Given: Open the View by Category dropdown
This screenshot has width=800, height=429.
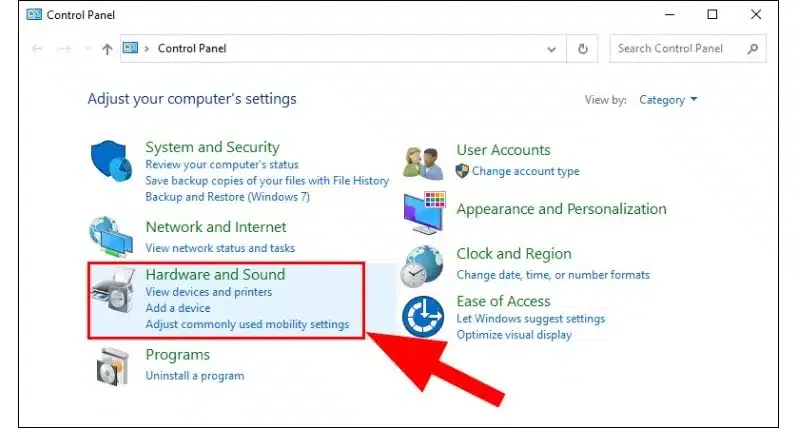Looking at the screenshot, I should 669,100.
